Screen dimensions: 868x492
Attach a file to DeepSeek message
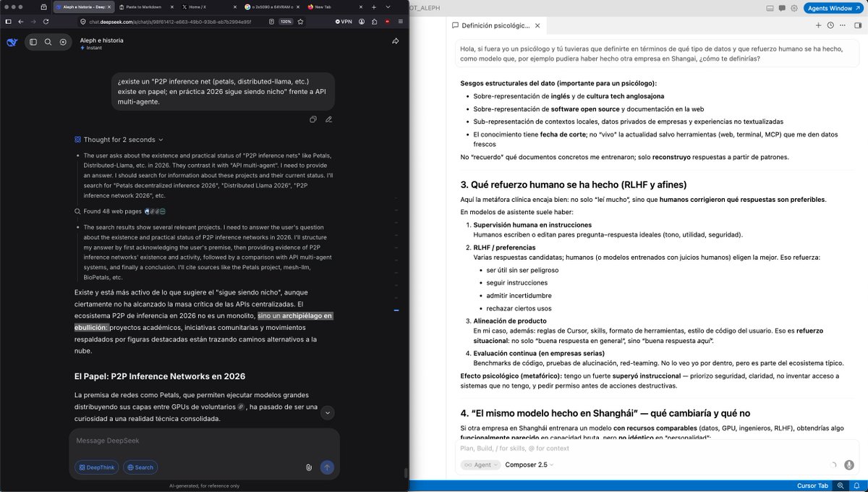point(309,467)
